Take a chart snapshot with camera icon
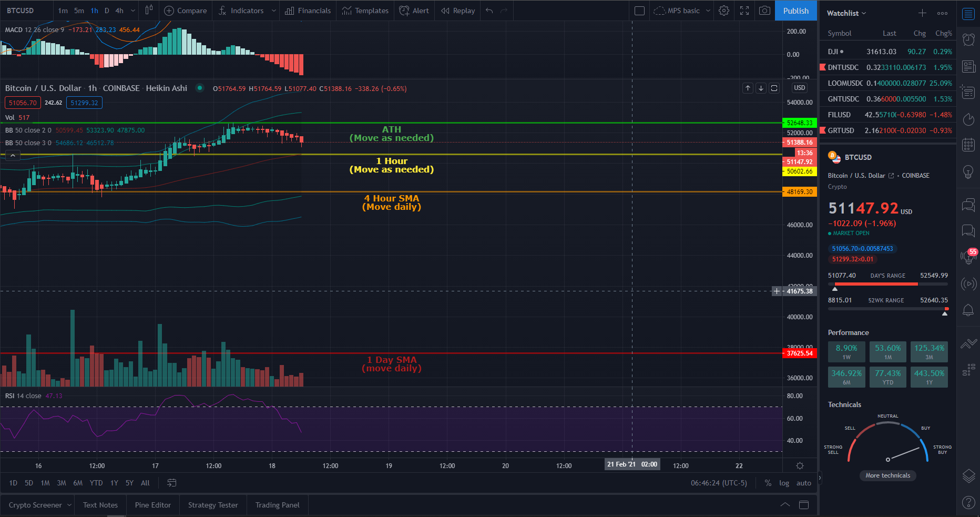The height and width of the screenshot is (517, 980). click(765, 11)
